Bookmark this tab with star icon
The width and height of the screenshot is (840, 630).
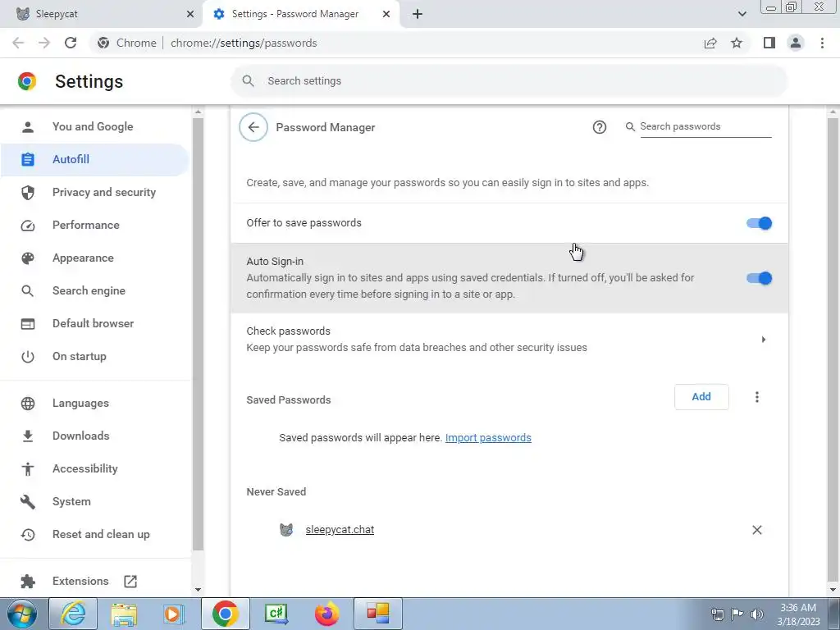click(x=737, y=43)
